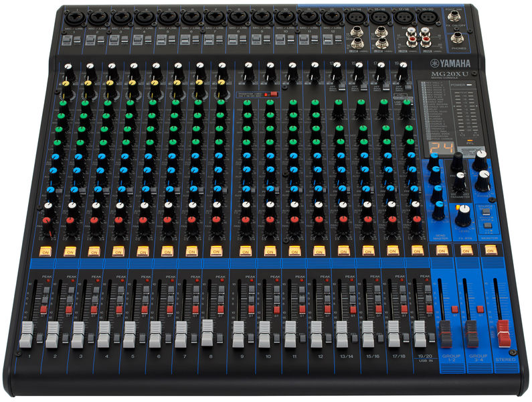Click the PHONES headphone jack

(457, 38)
